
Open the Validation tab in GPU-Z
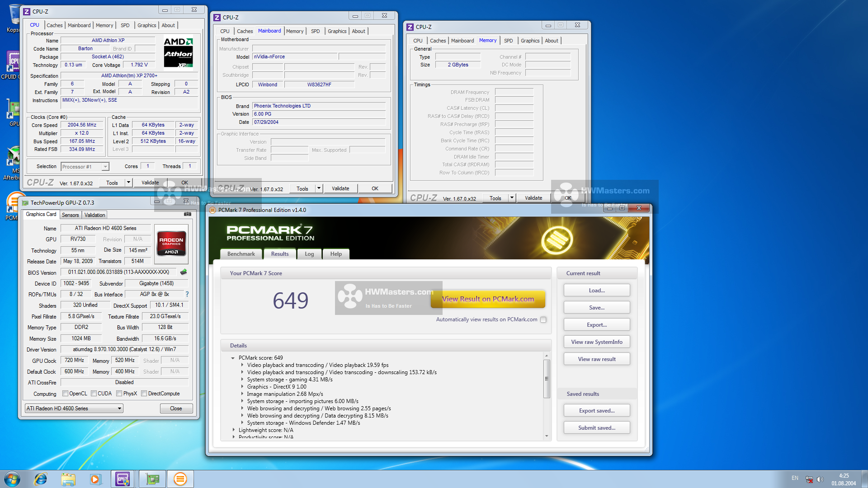click(x=94, y=215)
